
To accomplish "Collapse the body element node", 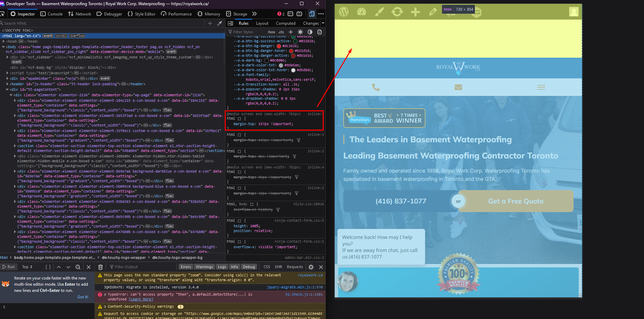I will 4,47.
